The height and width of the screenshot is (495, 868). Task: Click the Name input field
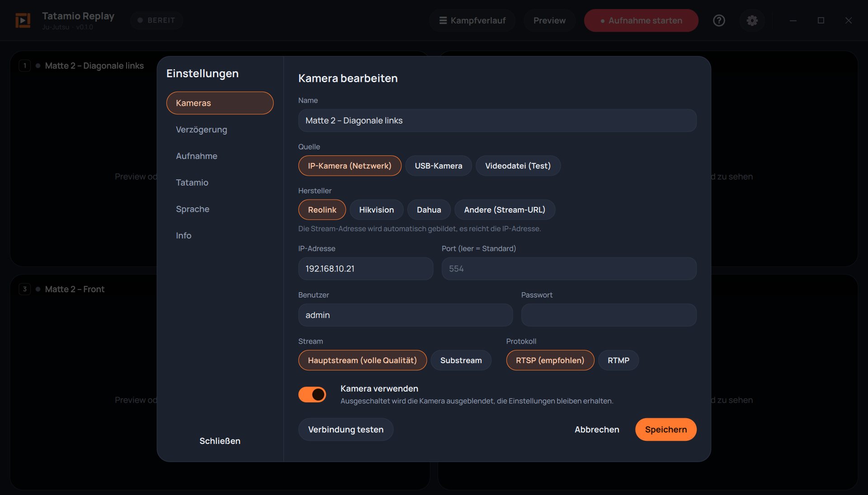[x=497, y=121]
